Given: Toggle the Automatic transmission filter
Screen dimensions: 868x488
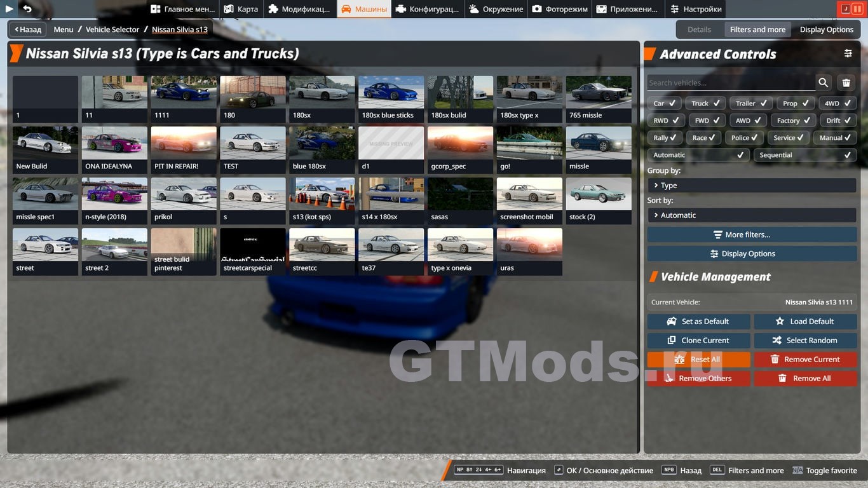Looking at the screenshot, I should tap(698, 154).
